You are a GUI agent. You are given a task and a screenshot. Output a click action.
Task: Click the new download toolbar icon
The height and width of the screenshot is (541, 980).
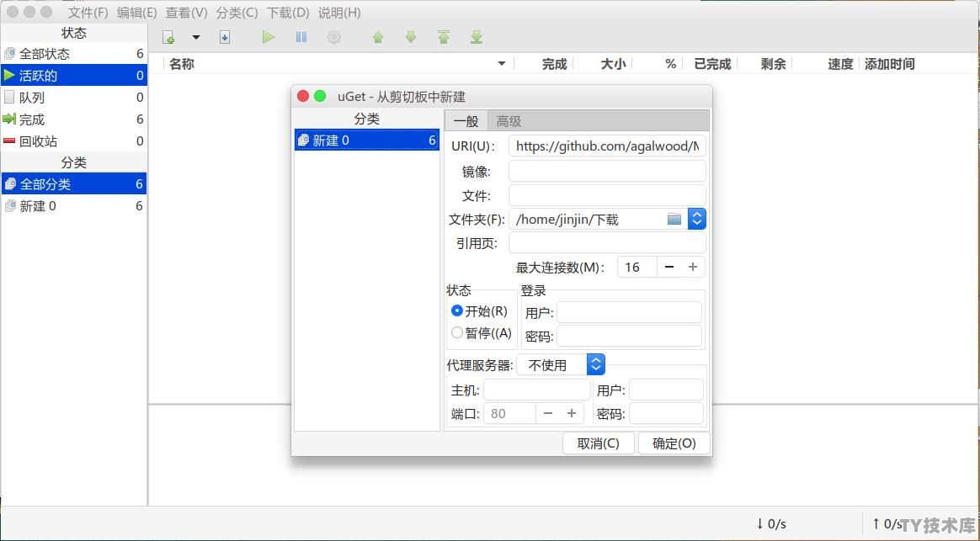click(168, 38)
